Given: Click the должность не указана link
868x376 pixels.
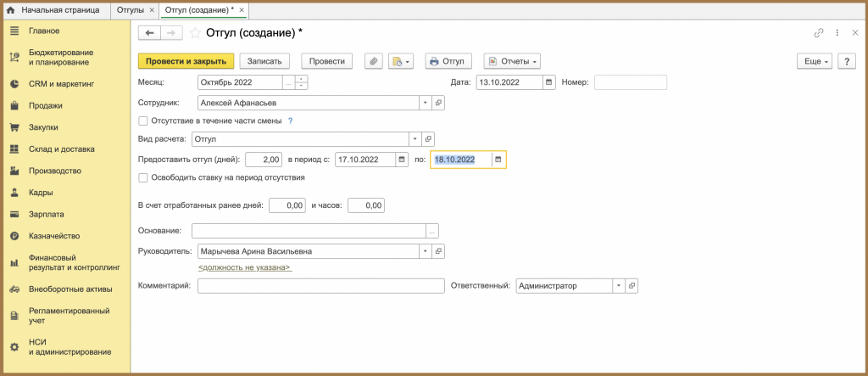Looking at the screenshot, I should click(x=245, y=267).
